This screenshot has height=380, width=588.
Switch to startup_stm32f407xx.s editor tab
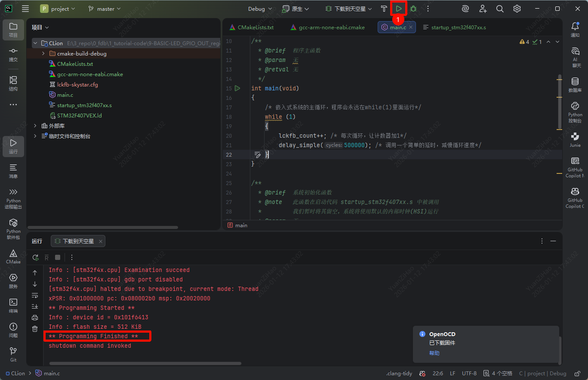coord(458,28)
